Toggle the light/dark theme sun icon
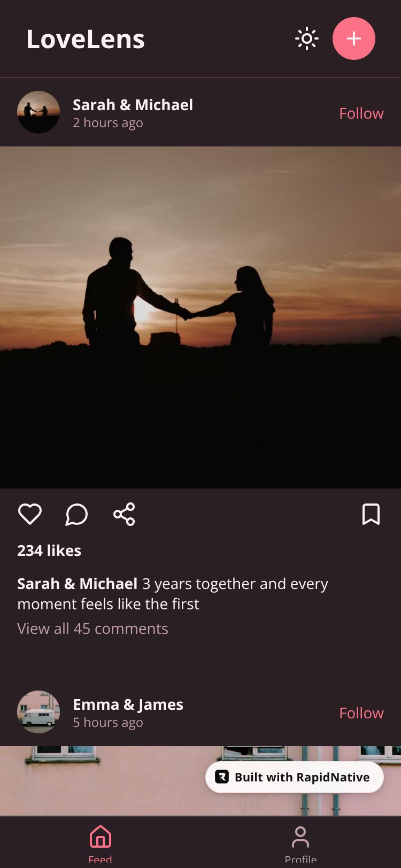This screenshot has width=401, height=868. (307, 38)
